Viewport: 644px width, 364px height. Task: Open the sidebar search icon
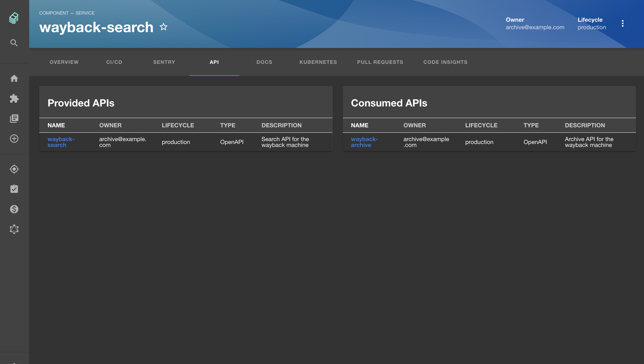click(14, 43)
